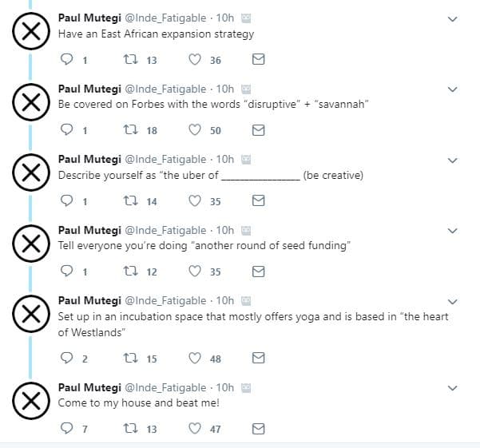The height and width of the screenshot is (448, 480).
Task: Send the seed funding tweet via direct message
Action: coord(258,272)
